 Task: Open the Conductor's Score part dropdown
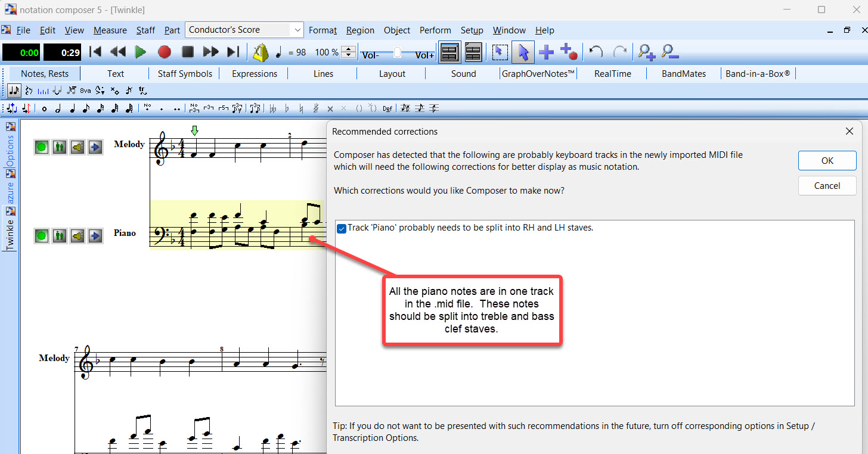pos(297,30)
